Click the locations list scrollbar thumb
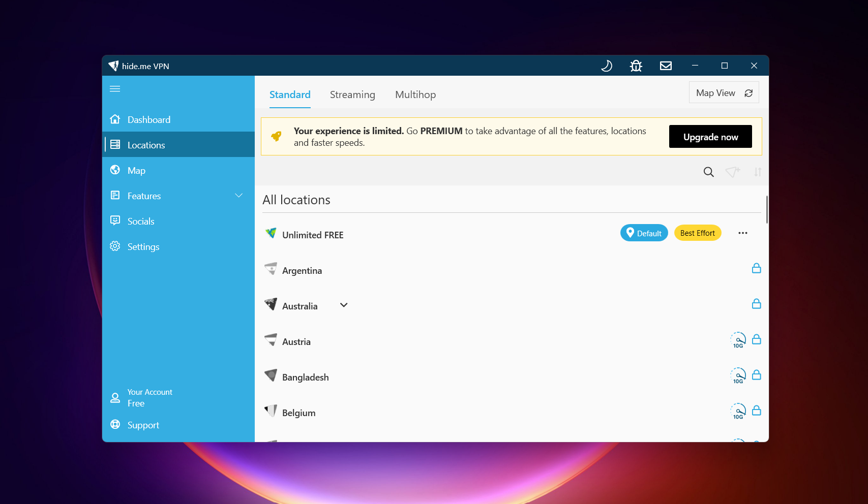The height and width of the screenshot is (504, 868). (766, 209)
